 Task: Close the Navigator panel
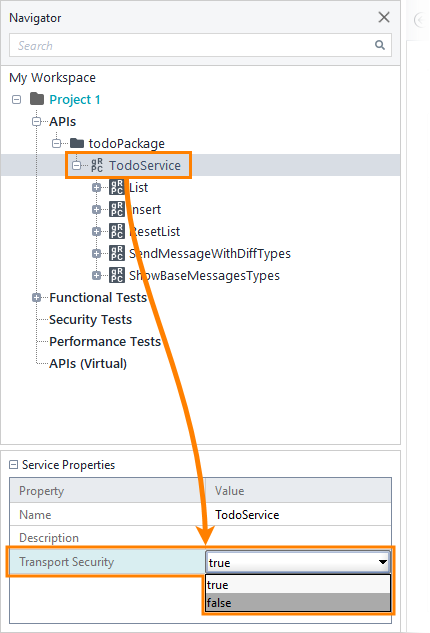384,17
